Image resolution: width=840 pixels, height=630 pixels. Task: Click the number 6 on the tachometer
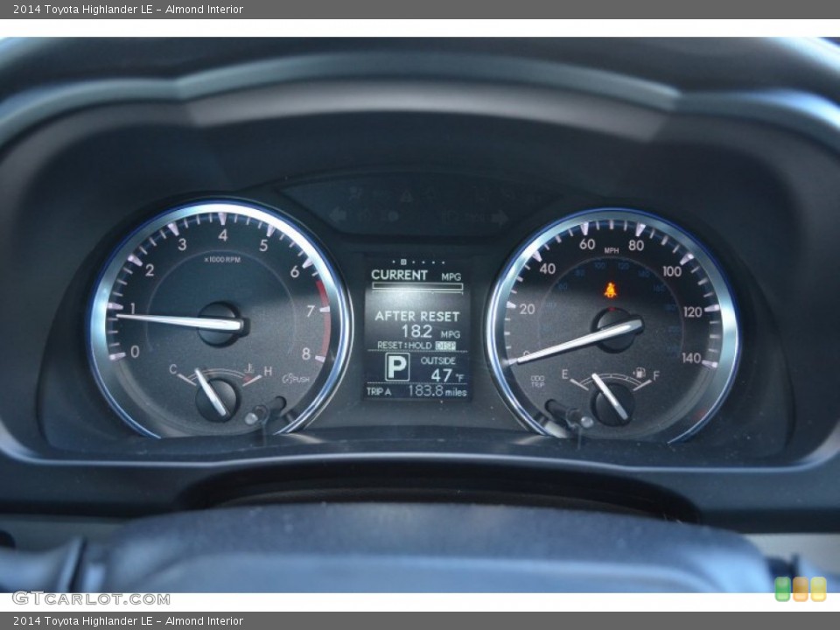coord(295,271)
